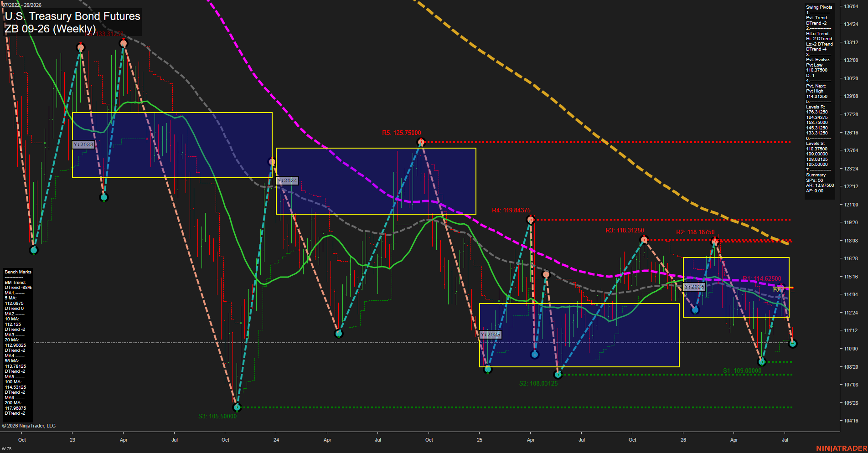Open the Swing Pivots panel heading
Screen dimensions: 868x453
point(819,7)
